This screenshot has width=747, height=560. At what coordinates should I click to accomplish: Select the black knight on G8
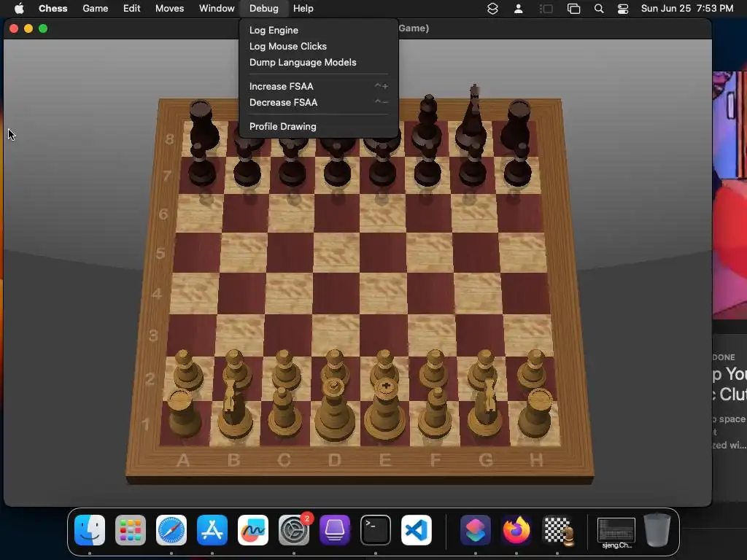pos(472,119)
